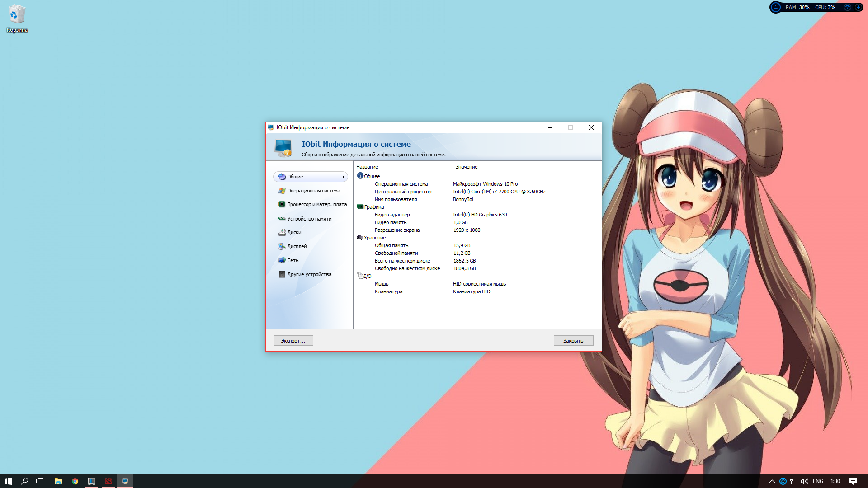Open File Explorer from the taskbar
The height and width of the screenshot is (488, 868).
tap(58, 481)
